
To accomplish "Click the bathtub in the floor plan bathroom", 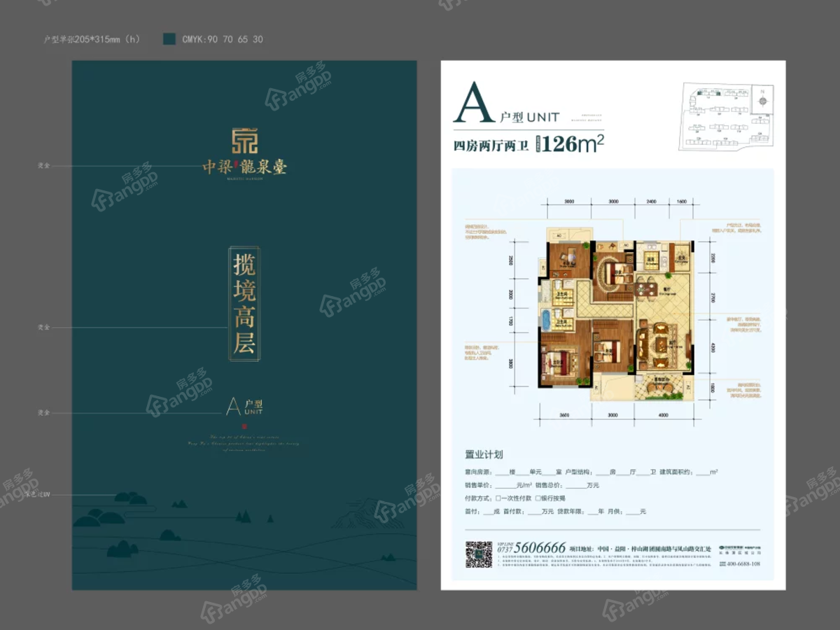I will coord(546,321).
